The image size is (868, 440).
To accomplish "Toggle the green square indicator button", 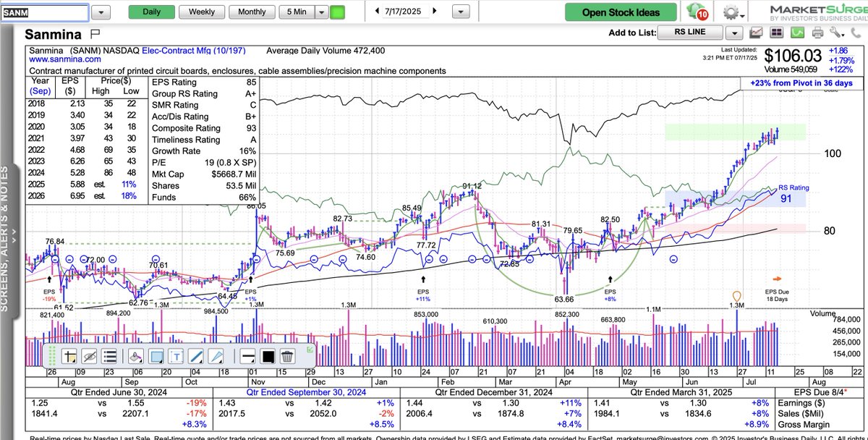I will pos(338,12).
